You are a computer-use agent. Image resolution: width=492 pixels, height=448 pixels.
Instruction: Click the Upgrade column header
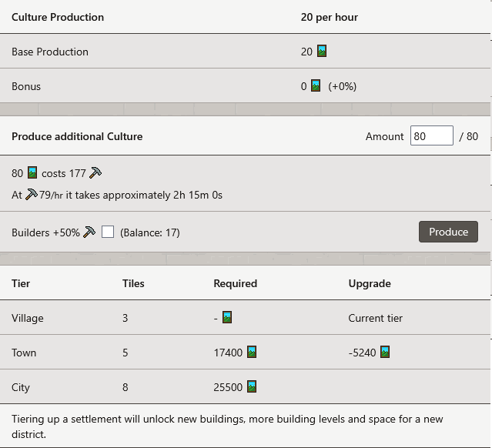click(370, 283)
